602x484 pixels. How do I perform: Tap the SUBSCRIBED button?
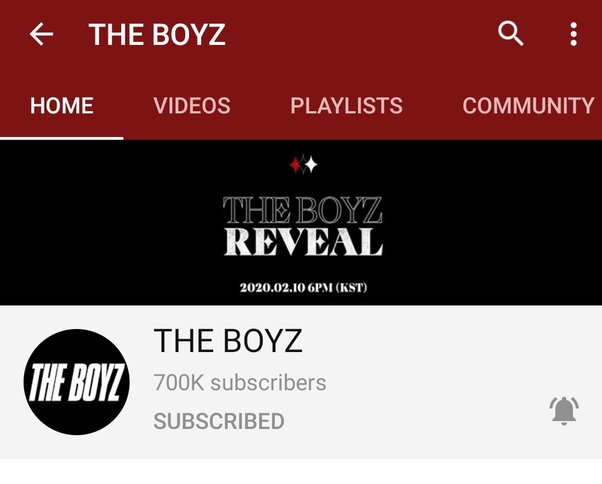coord(219,421)
